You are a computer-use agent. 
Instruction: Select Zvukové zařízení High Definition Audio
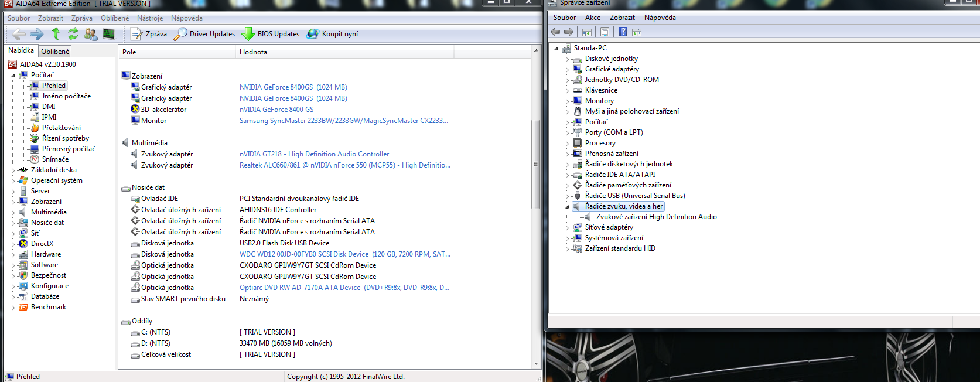click(656, 217)
